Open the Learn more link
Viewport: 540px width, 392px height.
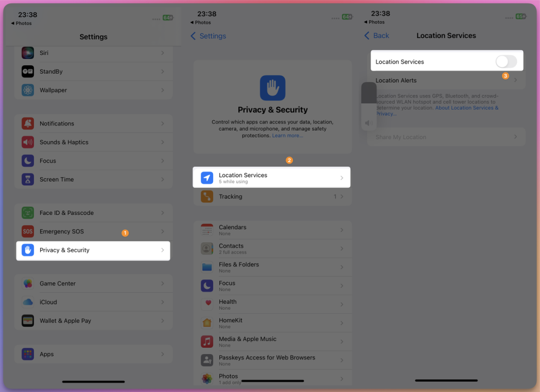(x=287, y=135)
